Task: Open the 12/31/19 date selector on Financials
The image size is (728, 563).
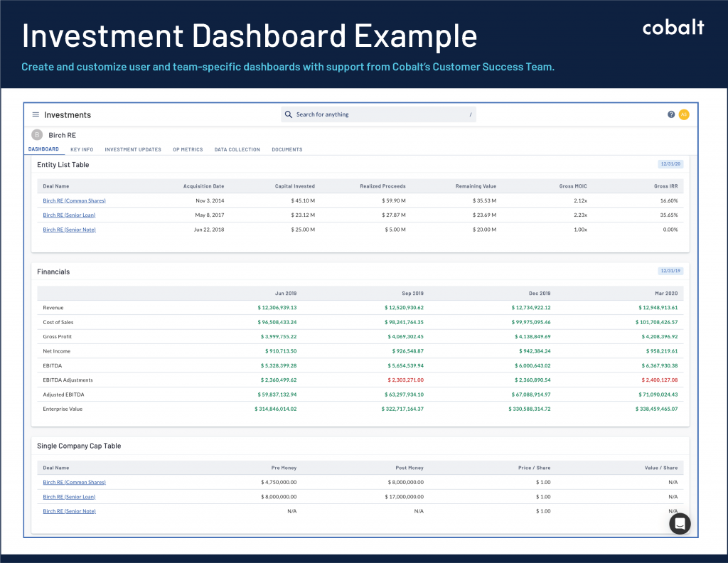Action: click(x=670, y=271)
